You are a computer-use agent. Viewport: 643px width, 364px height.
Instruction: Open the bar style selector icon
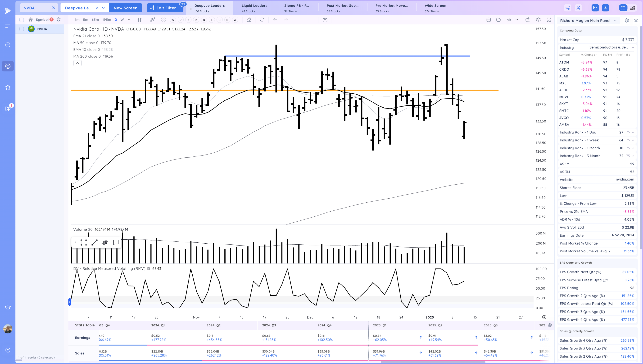coord(139,20)
